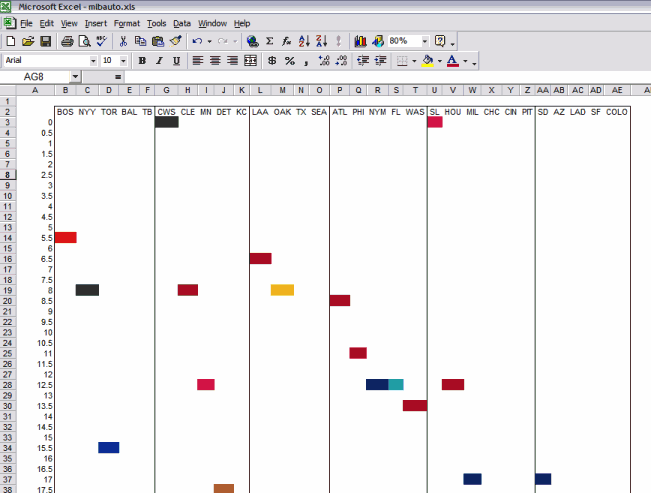Apply AutoSum with the sigma icon
This screenshot has height=493, width=651.
(x=270, y=41)
